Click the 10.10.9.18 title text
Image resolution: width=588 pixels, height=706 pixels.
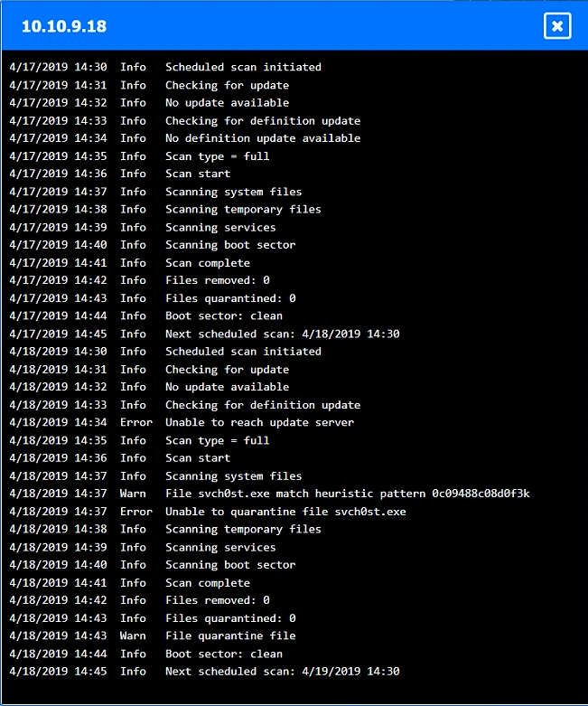(x=64, y=26)
